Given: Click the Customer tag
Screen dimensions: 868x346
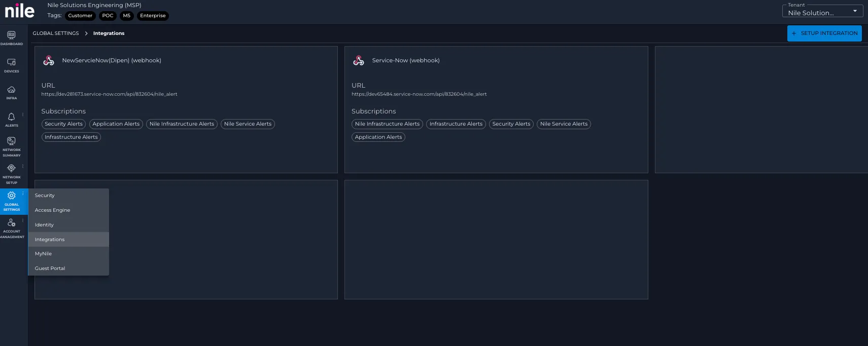Looking at the screenshot, I should pos(80,16).
